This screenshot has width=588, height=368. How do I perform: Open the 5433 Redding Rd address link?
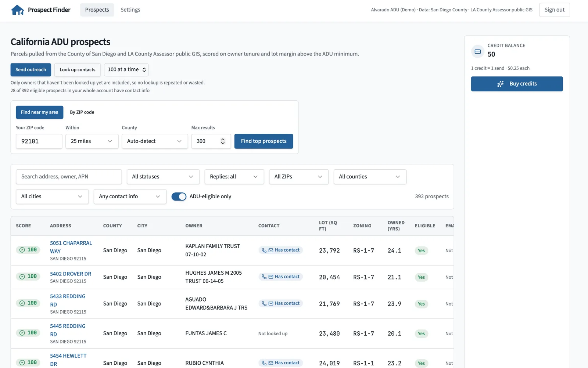point(68,300)
